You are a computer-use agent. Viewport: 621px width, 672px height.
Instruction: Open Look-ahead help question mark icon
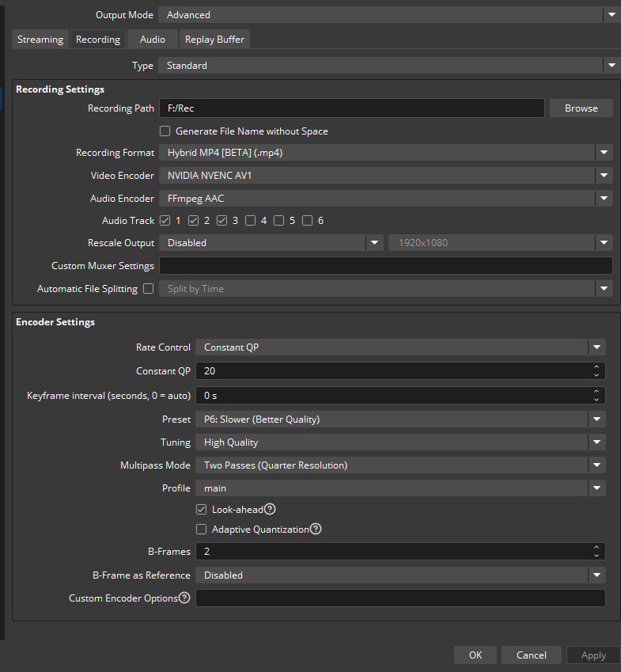(x=270, y=509)
